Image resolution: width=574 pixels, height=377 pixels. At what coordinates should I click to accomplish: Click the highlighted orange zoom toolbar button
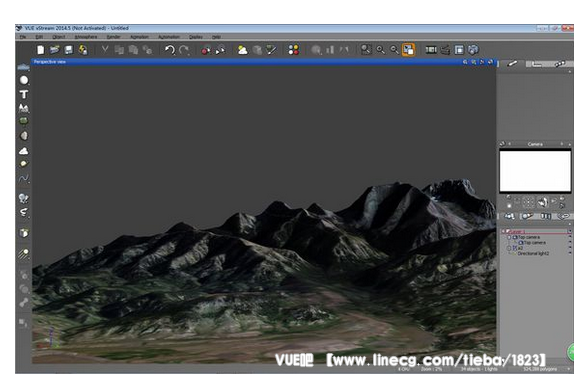pyautogui.click(x=409, y=50)
